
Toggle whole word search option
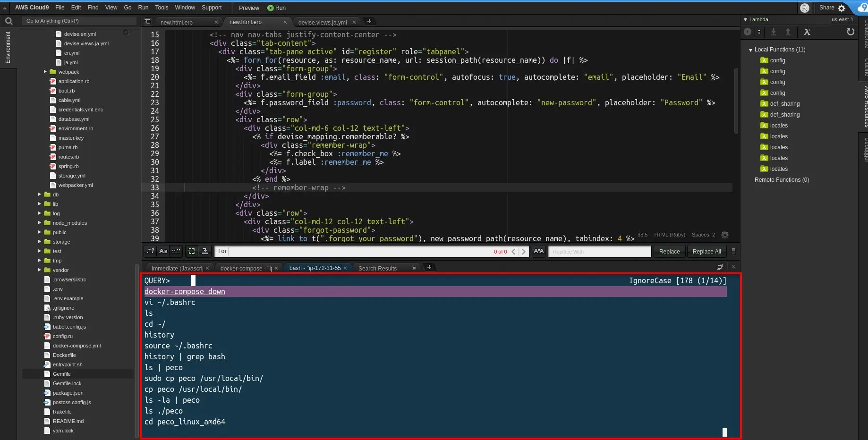[176, 251]
